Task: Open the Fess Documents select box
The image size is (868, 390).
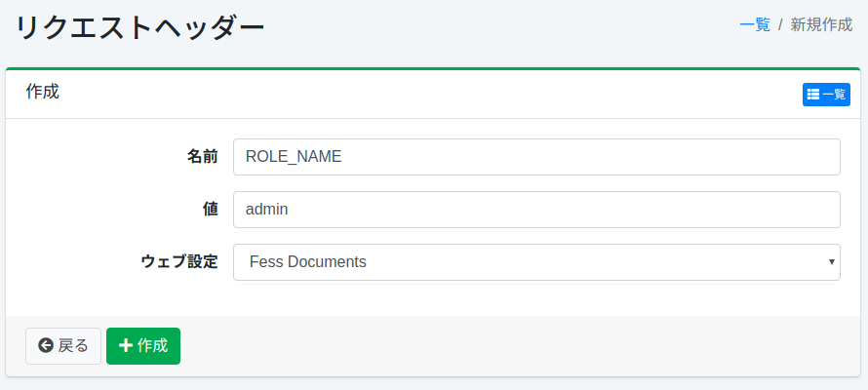Action: pos(535,262)
